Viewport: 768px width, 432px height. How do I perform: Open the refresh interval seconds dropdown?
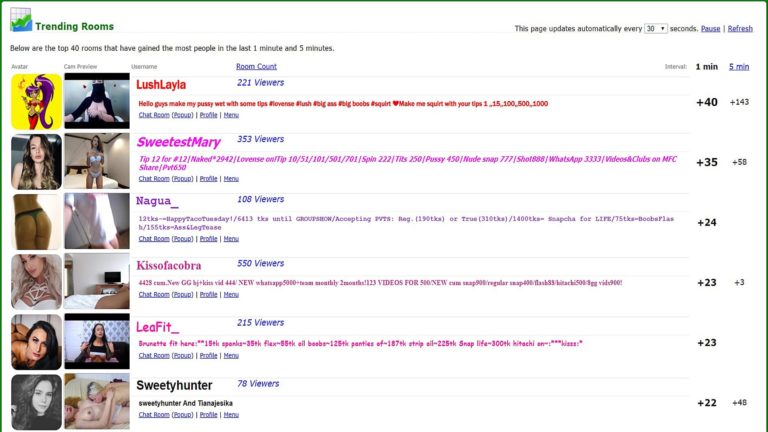[656, 29]
